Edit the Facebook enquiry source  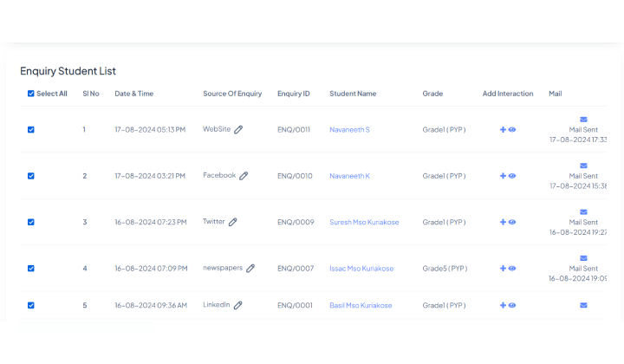click(x=244, y=176)
